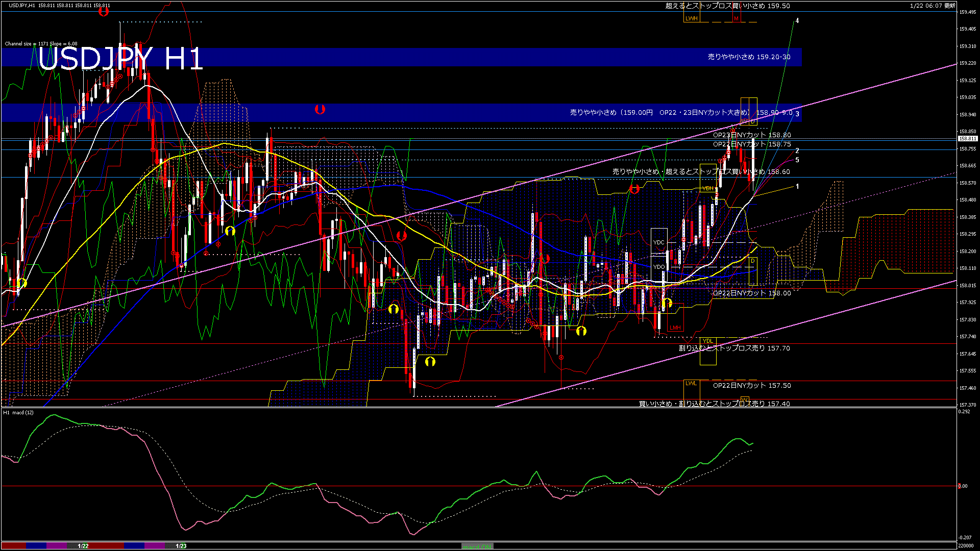This screenshot has height=551, width=980.
Task: Click the yellow Ω marker below the 157.925 level
Action: (x=393, y=308)
